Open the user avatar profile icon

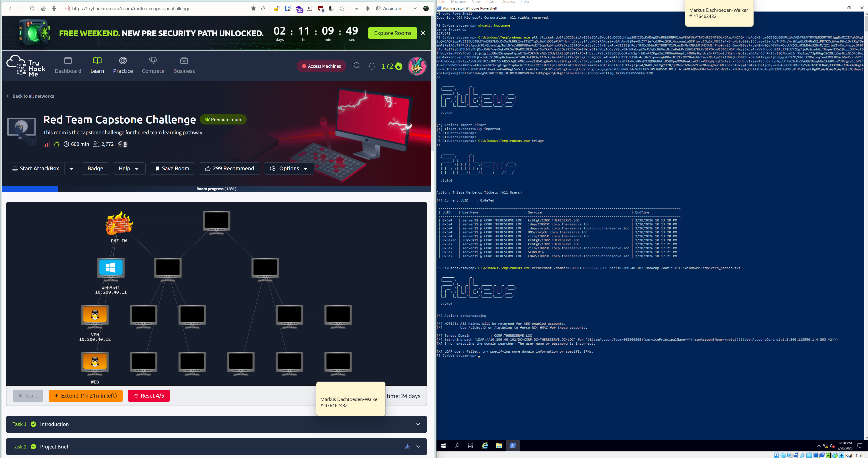[417, 66]
